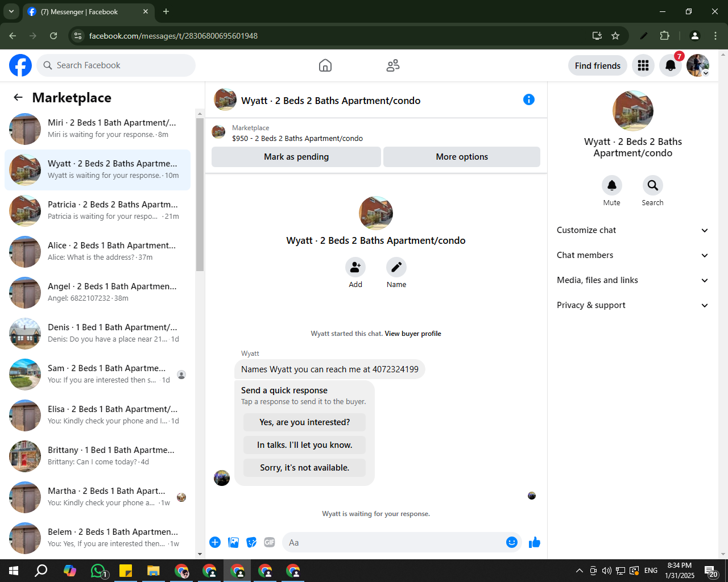Screen dimensions: 728x582
Task: Install app icon in address bar
Action: 597,36
